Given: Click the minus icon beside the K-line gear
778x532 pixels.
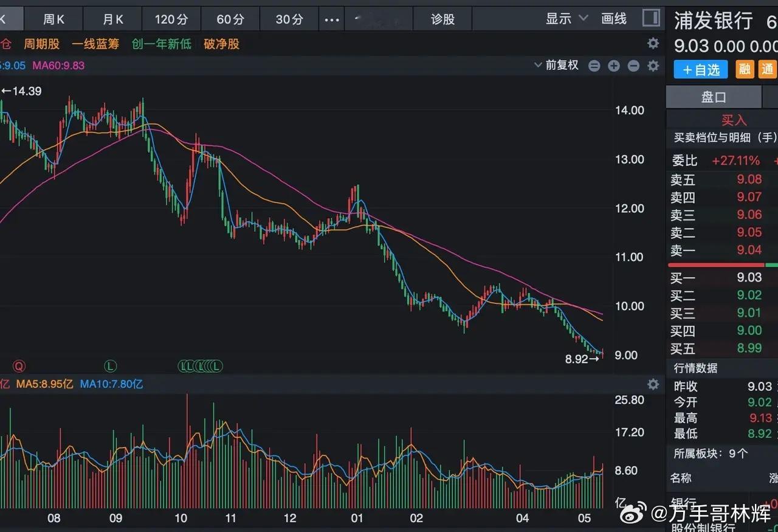Looking at the screenshot, I should tap(633, 66).
